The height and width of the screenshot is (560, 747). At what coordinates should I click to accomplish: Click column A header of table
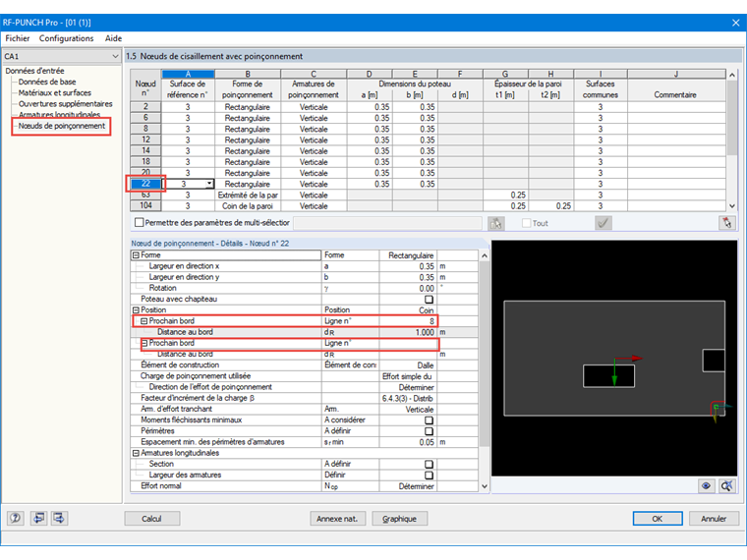point(188,74)
